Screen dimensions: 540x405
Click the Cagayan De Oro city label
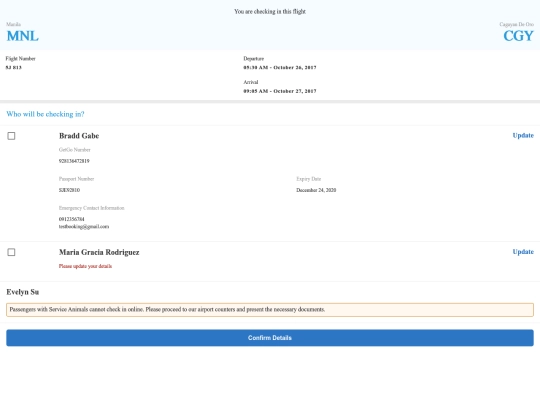click(517, 24)
